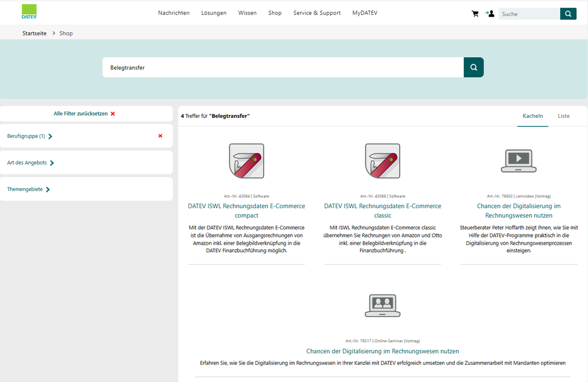Expand the Berufsgruppe (1) filter
The width and height of the screenshot is (588, 382).
pyautogui.click(x=29, y=136)
